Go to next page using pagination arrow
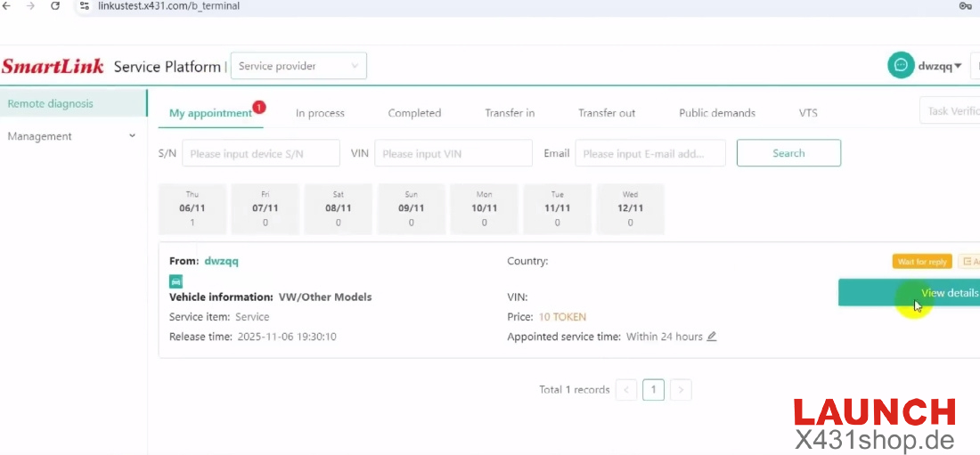 [681, 390]
